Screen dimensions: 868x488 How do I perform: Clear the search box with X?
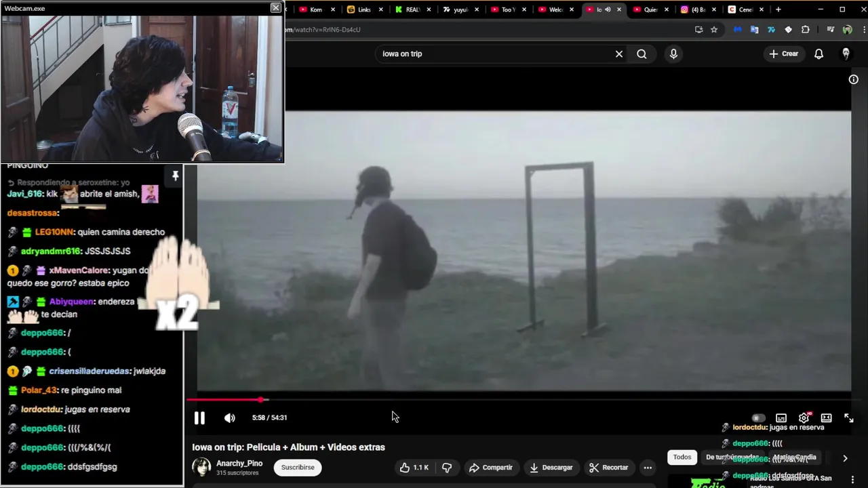coord(619,54)
